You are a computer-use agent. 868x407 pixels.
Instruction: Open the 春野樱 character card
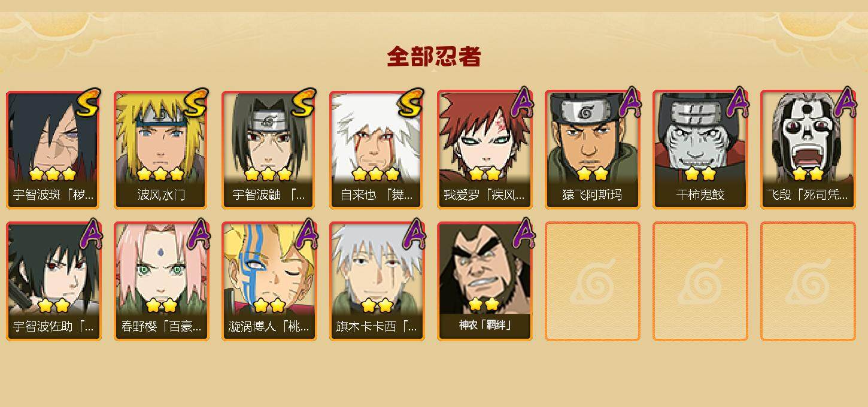pyautogui.click(x=162, y=281)
